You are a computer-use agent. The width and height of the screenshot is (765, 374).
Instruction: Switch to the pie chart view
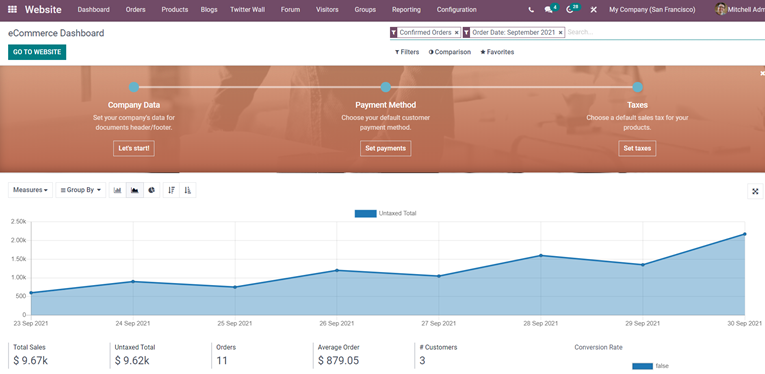coord(152,190)
